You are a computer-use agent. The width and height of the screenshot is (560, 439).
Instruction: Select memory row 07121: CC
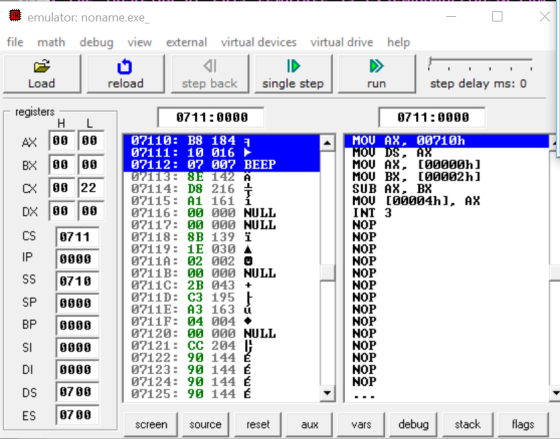pos(221,345)
